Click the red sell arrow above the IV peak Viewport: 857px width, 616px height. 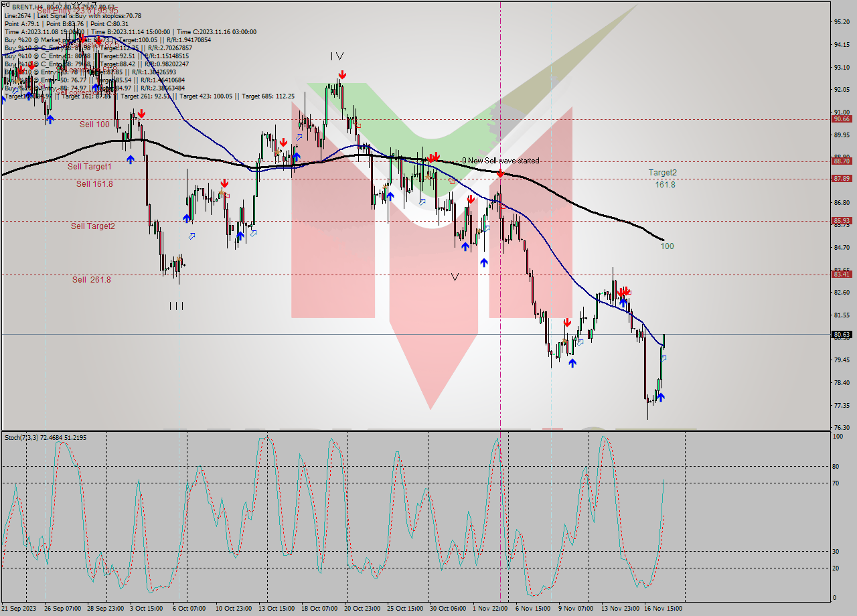coord(342,74)
